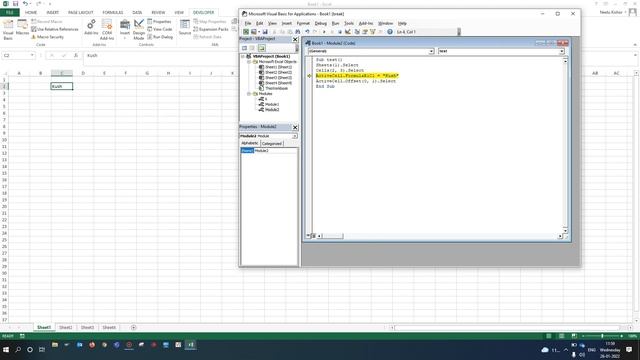Image resolution: width=640 pixels, height=360 pixels.
Task: Switch to the PAGE LAYOUT ribbon tab
Action: click(80, 13)
